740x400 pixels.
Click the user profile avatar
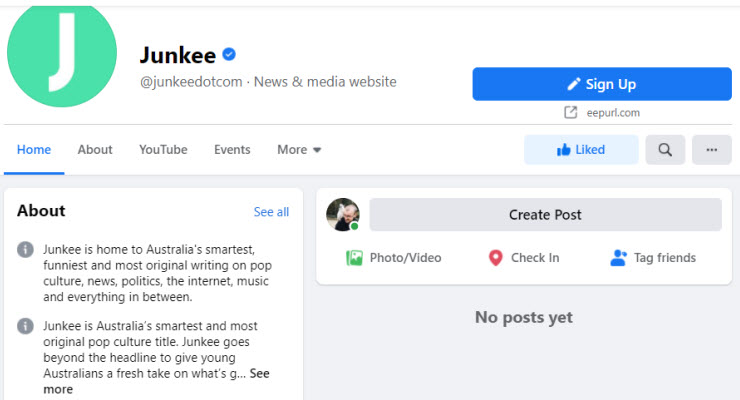(343, 214)
